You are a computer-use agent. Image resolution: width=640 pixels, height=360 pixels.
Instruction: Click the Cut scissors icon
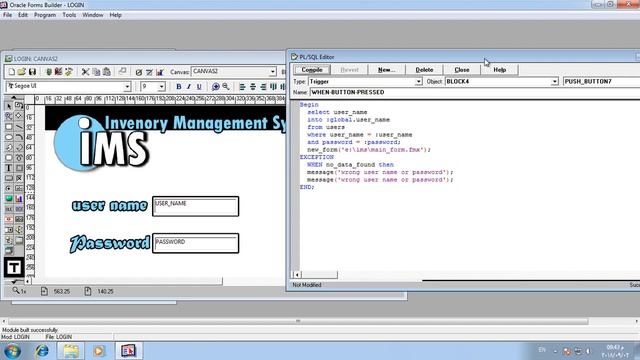click(85, 72)
